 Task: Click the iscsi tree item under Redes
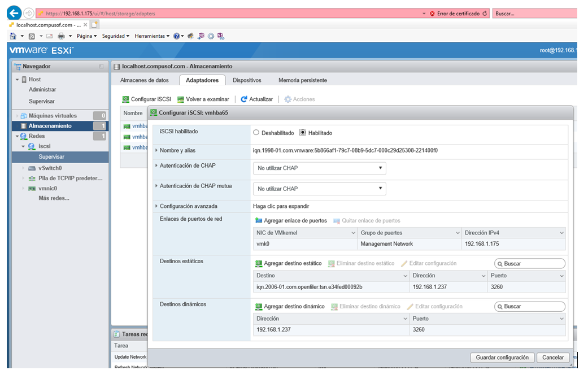pyautogui.click(x=44, y=146)
